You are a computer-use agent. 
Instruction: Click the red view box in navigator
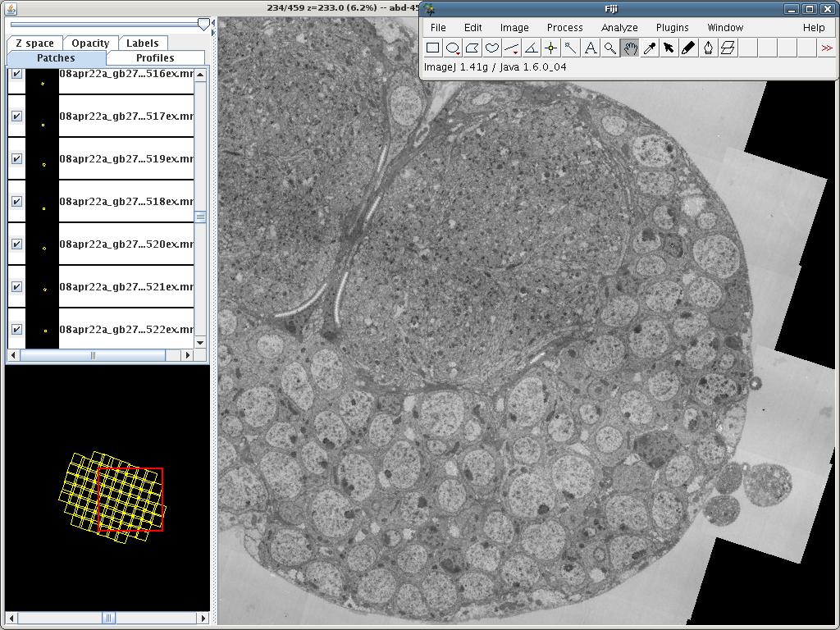pos(130,500)
